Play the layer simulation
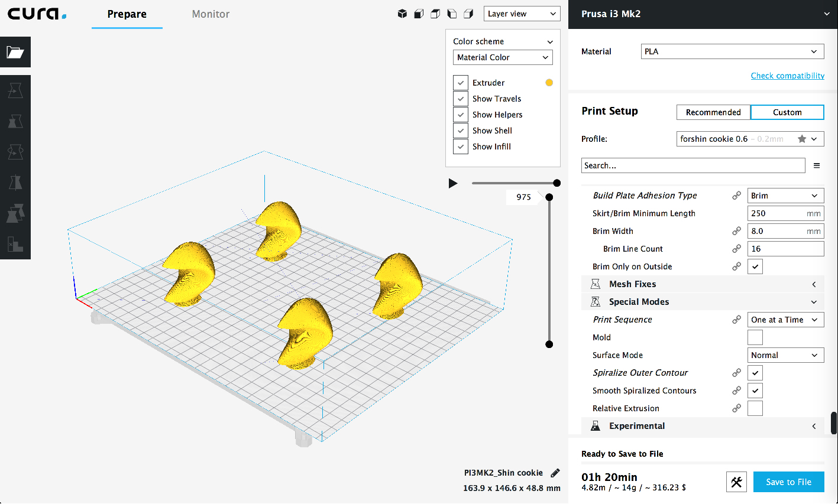This screenshot has width=838, height=504. point(453,183)
